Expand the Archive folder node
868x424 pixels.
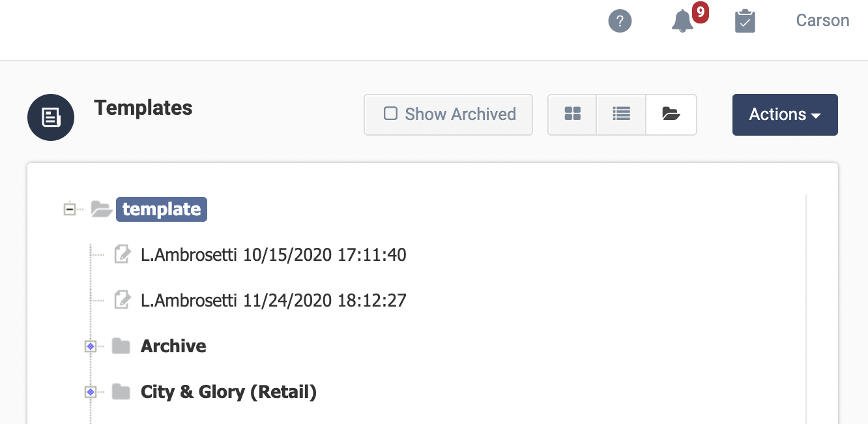pos(91,346)
